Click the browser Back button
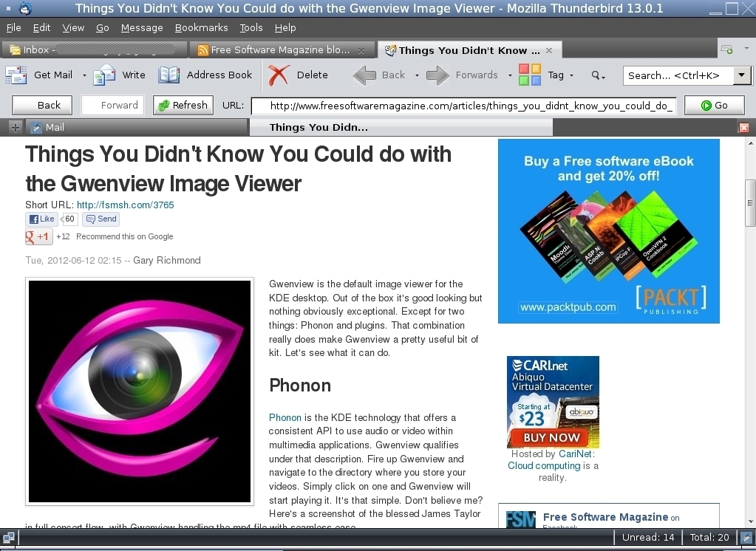Viewport: 756px width, 551px height. (42, 105)
